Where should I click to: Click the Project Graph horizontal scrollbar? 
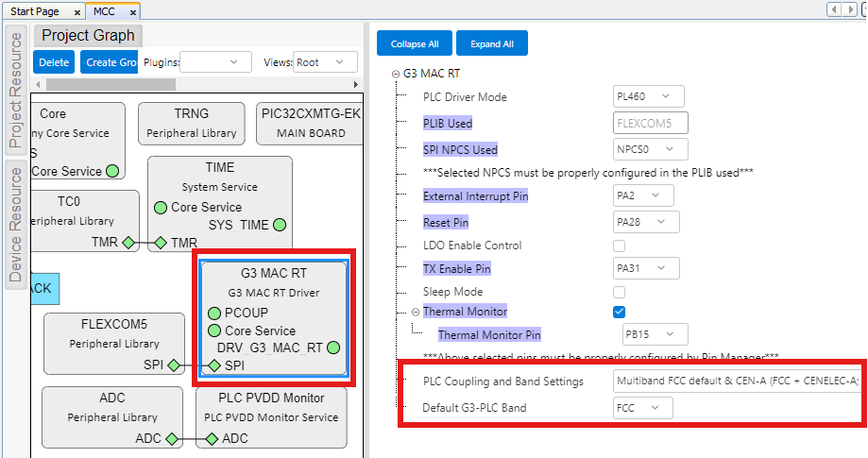pos(104,84)
